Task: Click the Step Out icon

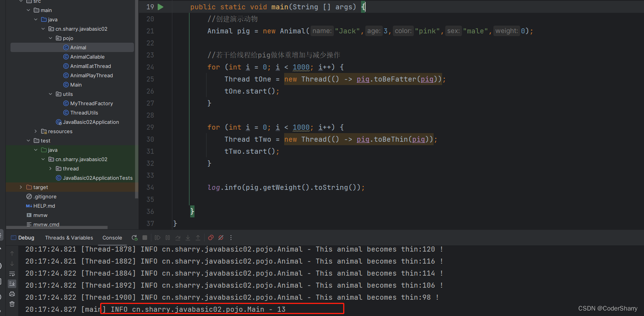Action: click(198, 238)
